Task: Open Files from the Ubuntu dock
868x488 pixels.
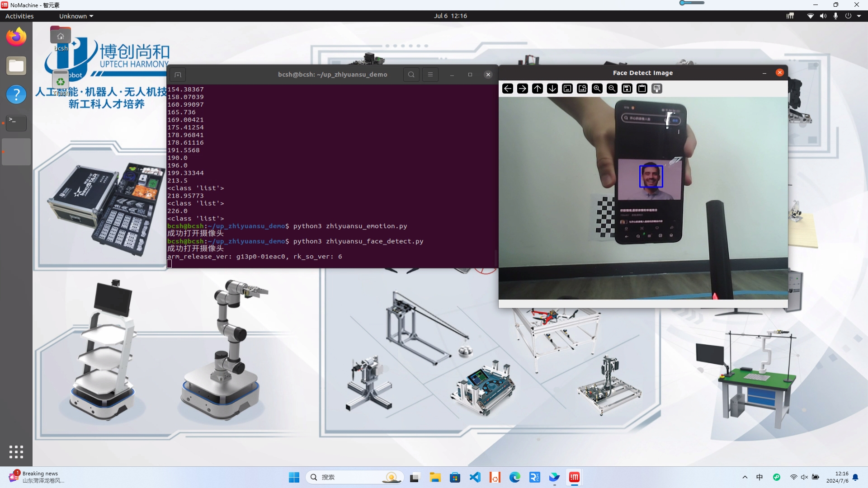Action: (x=16, y=66)
